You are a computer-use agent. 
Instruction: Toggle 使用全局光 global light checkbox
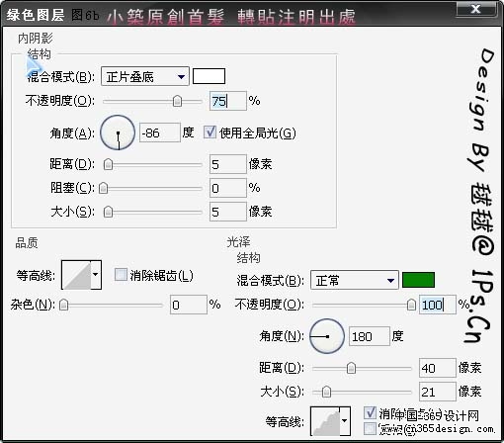tap(210, 133)
